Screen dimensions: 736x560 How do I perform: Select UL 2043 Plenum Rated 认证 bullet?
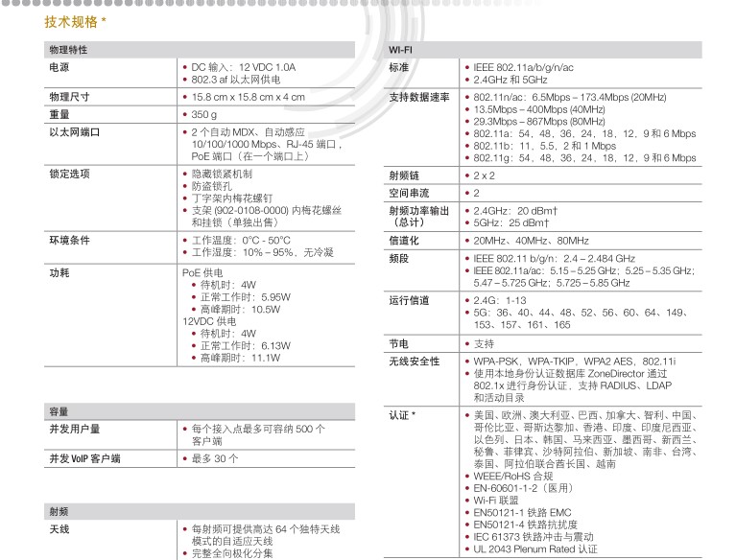535,548
